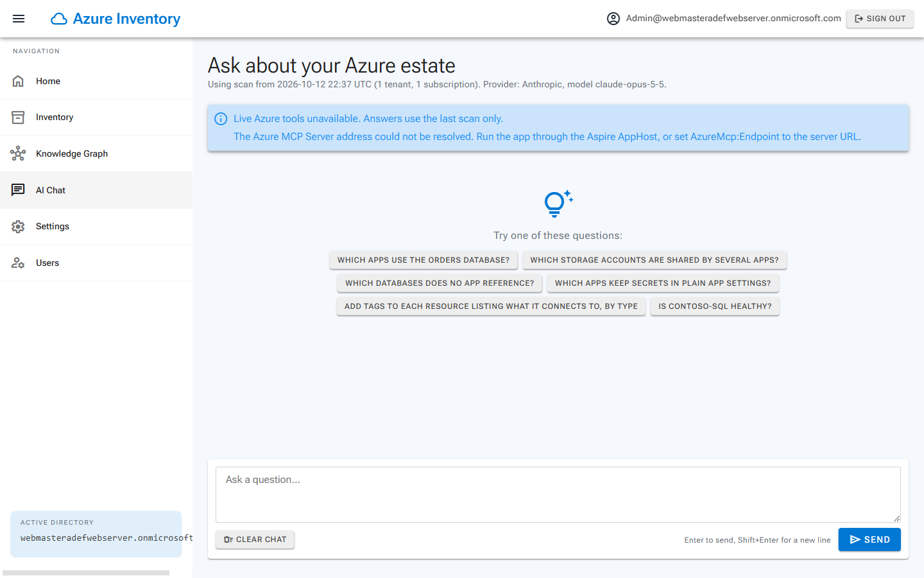The width and height of the screenshot is (924, 578).
Task: Ask which storage accounts are shared
Action: [654, 260]
